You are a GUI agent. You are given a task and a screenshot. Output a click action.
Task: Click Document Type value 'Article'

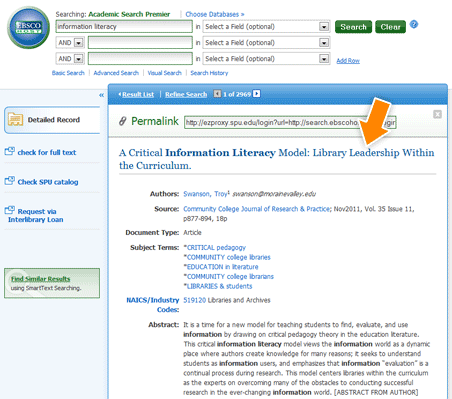192,232
